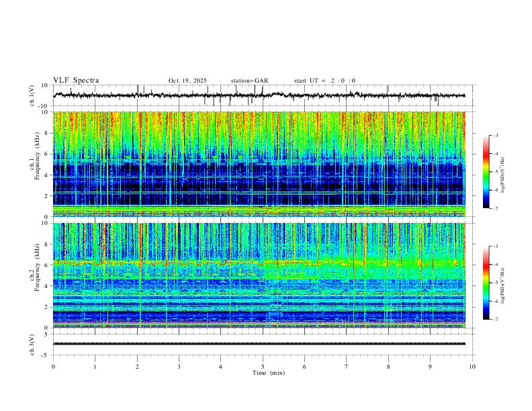Click the time axis tick label "5"
This screenshot has width=532, height=411.
[x=263, y=367]
